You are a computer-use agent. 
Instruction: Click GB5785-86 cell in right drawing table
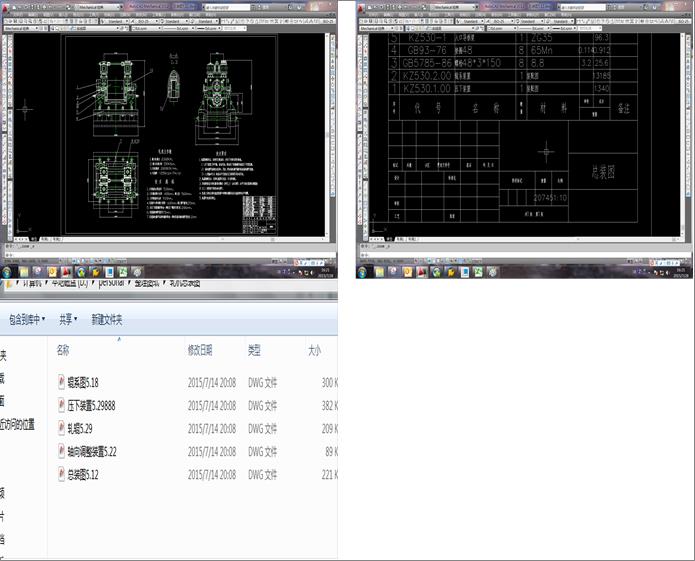point(427,63)
